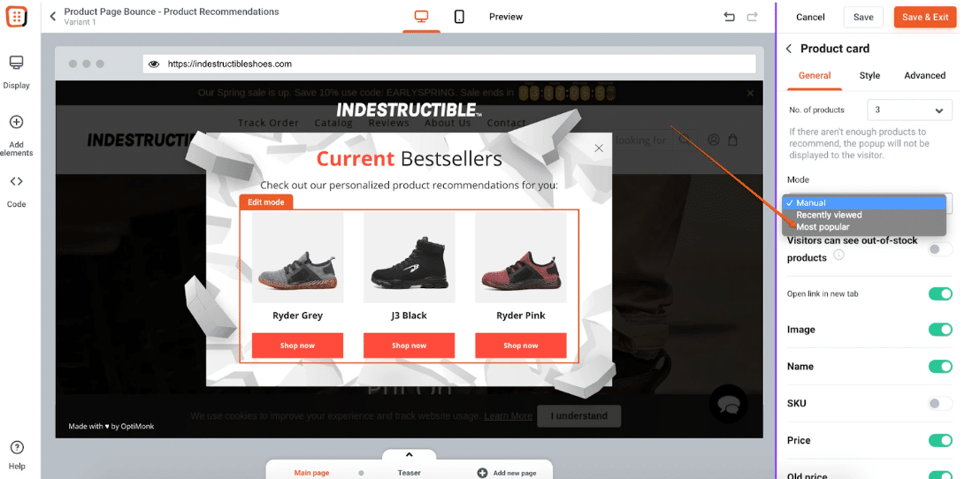Go back from Product card panel
Image resolution: width=980 pixels, height=479 pixels.
coord(789,49)
